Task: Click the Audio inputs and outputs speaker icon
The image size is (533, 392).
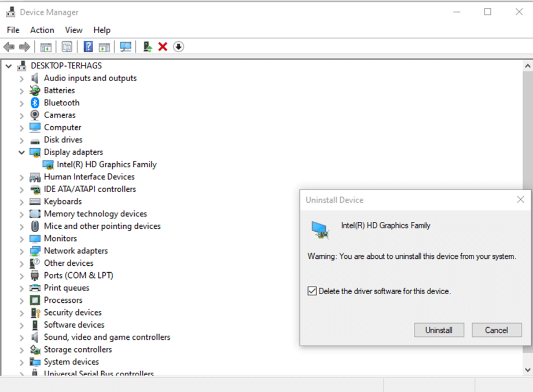Action: [35, 78]
